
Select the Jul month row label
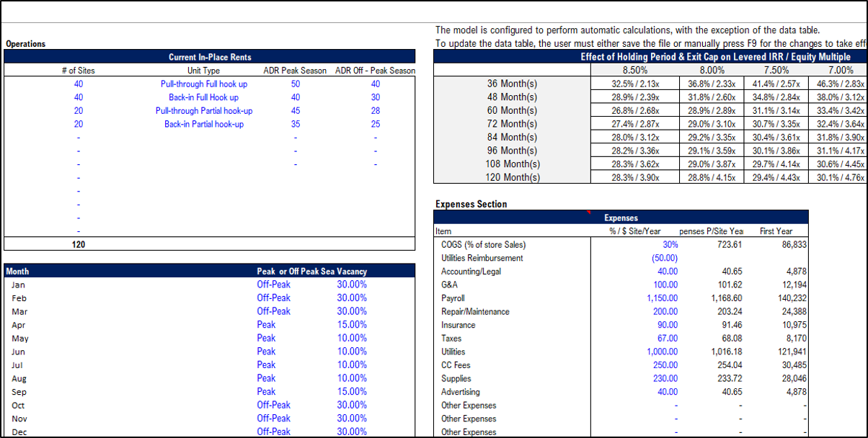point(17,365)
